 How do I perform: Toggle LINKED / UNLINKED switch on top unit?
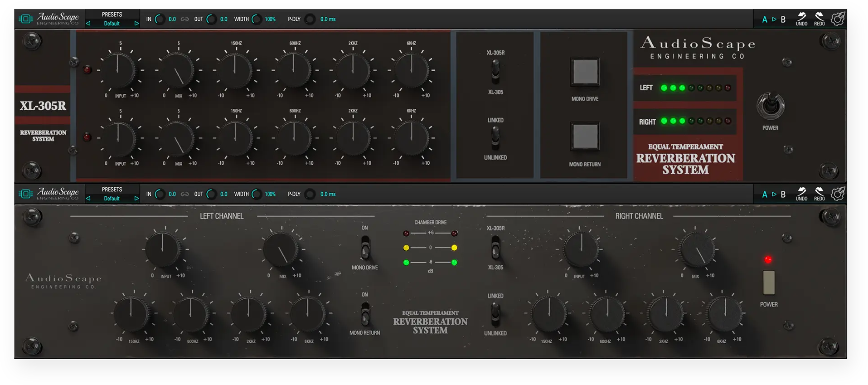coord(495,138)
